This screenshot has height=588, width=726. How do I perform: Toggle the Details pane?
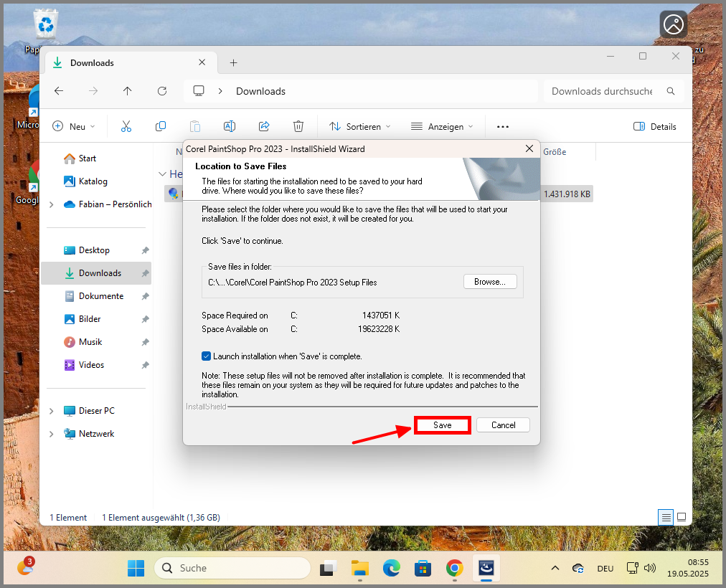coord(654,126)
